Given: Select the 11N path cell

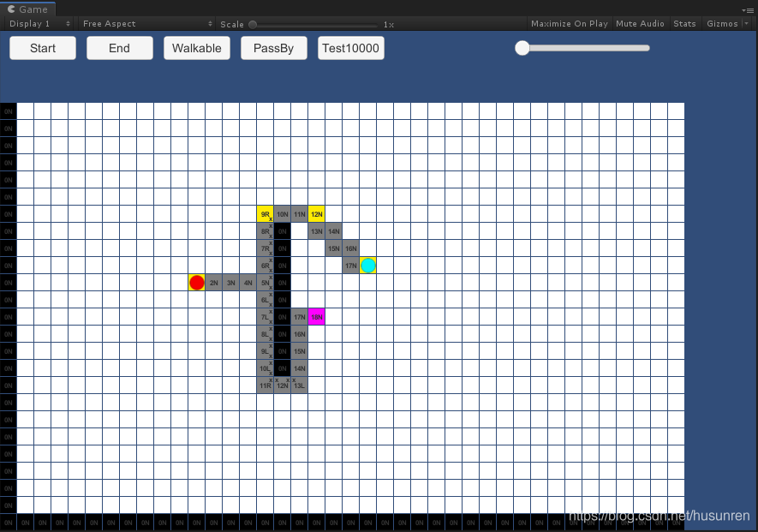Looking at the screenshot, I should 299,214.
